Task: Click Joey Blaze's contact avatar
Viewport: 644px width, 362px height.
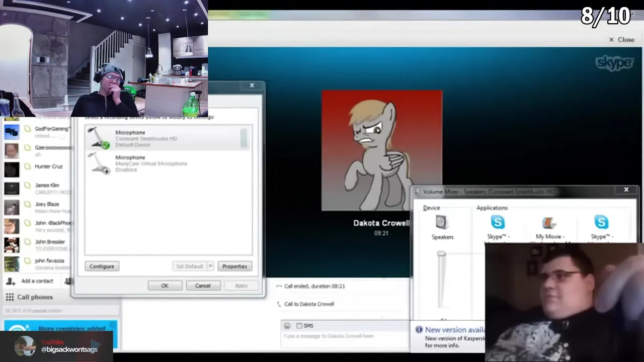Action: tap(12, 207)
